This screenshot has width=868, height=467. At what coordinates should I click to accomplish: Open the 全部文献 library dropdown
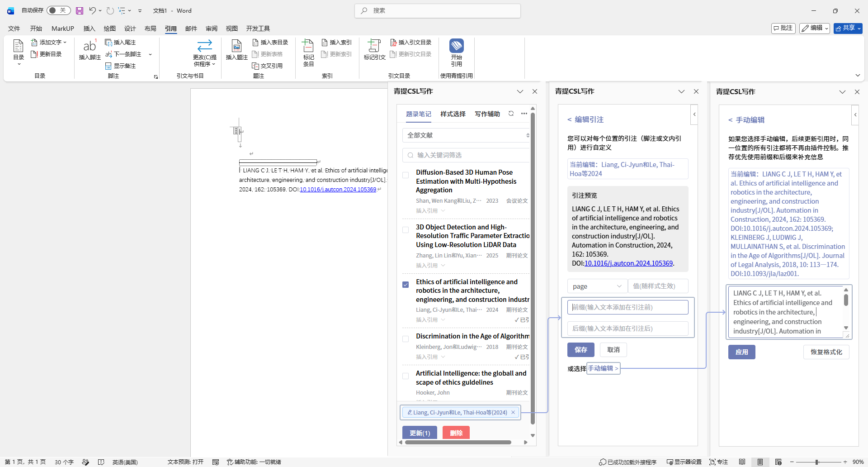pyautogui.click(x=466, y=135)
